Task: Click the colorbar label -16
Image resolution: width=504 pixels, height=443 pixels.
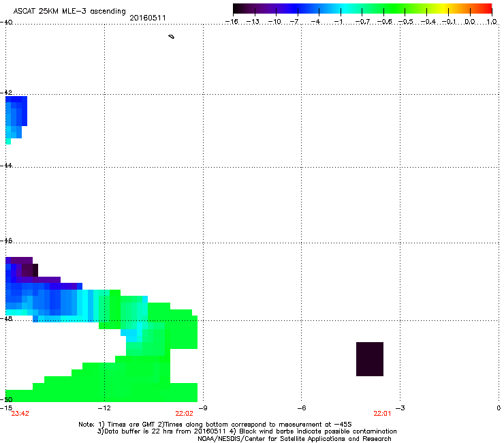Action: pyautogui.click(x=232, y=22)
